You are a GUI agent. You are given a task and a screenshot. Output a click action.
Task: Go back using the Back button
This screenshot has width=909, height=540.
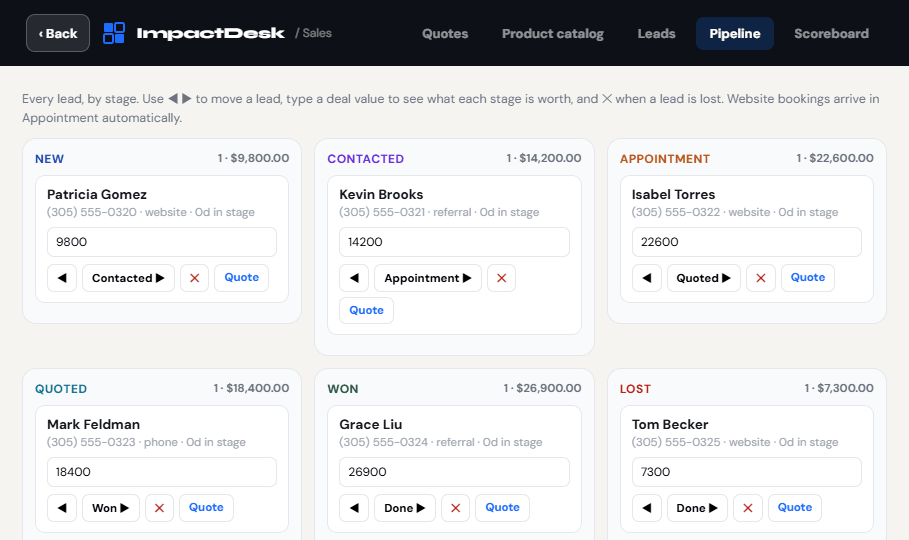[x=58, y=33]
